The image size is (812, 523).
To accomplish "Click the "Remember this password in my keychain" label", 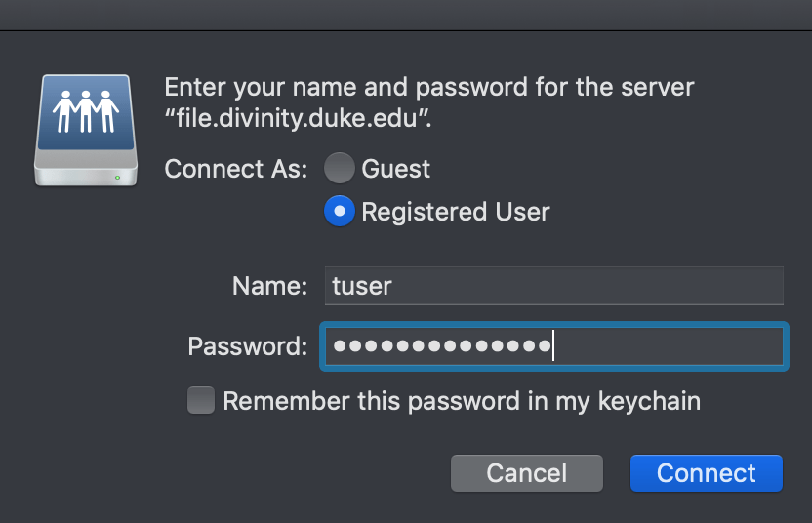I will click(x=462, y=401).
